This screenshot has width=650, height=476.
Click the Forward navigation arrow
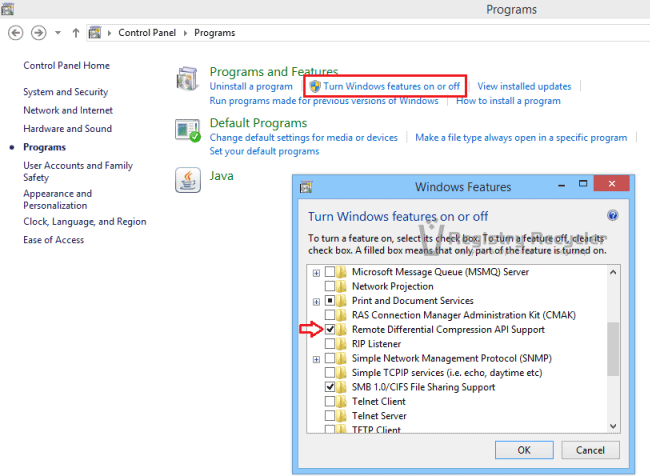point(39,33)
